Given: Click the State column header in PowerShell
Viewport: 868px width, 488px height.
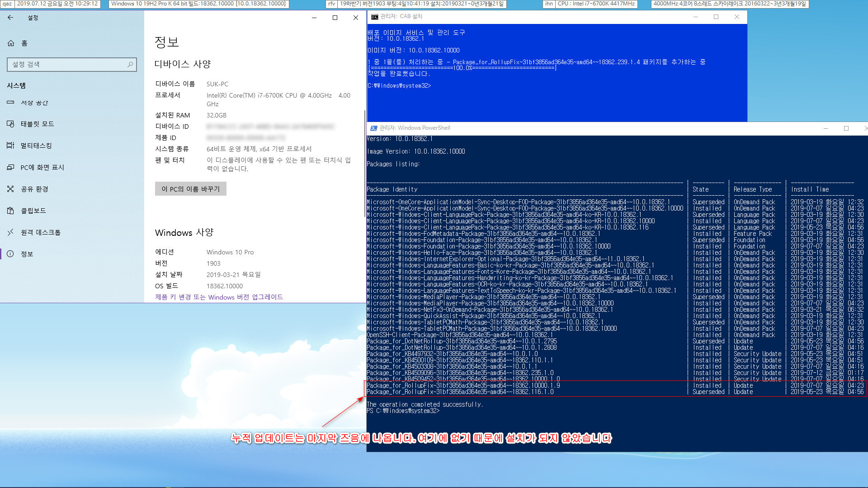Looking at the screenshot, I should pos(701,189).
